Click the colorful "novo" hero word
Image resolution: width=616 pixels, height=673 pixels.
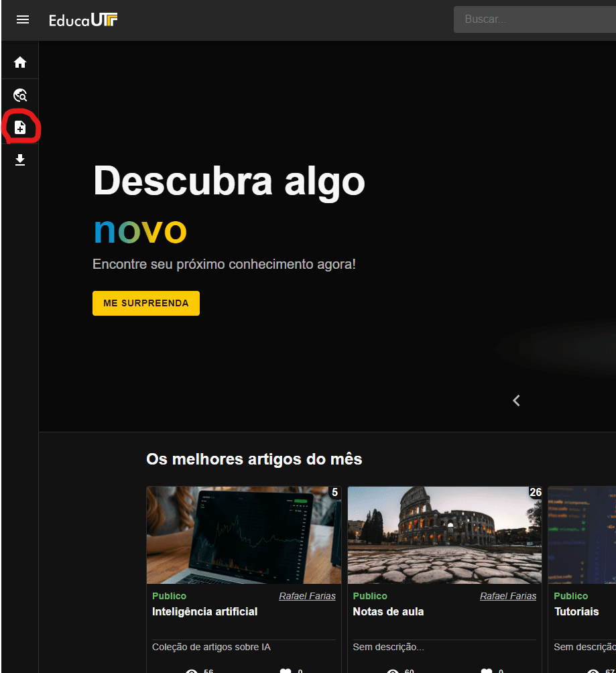click(140, 231)
